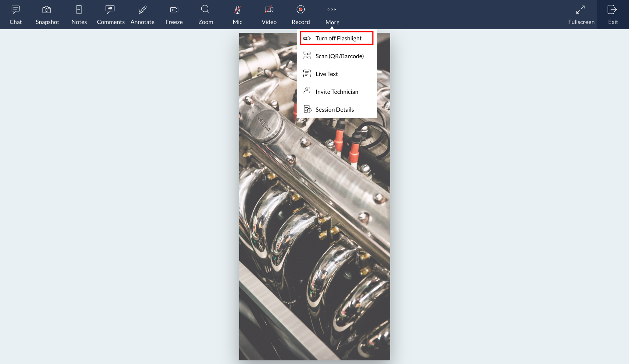Viewport: 629px width, 364px height.
Task: Open the Chat panel
Action: (x=16, y=15)
